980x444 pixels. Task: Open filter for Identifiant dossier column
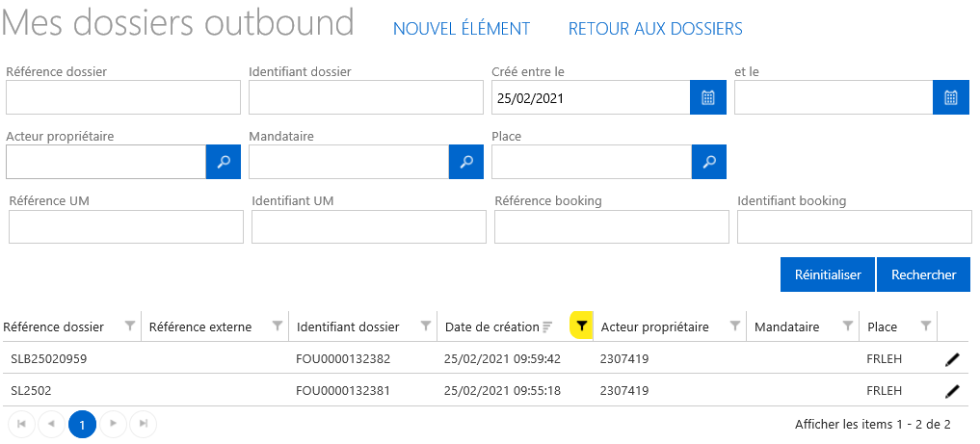(426, 326)
